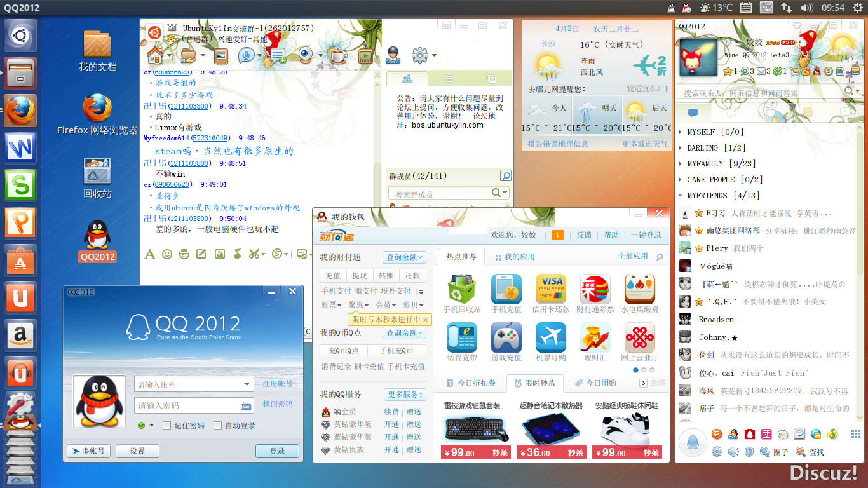Viewport: 868px width, 488px height.
Task: Switch to the 今日团购 tab
Action: (595, 383)
